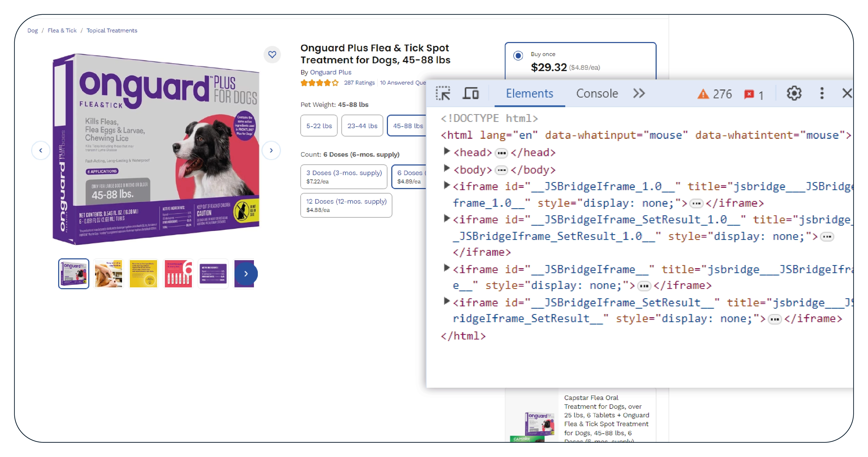Open DevTools settings gear
This screenshot has height=457, width=868.
pos(794,94)
